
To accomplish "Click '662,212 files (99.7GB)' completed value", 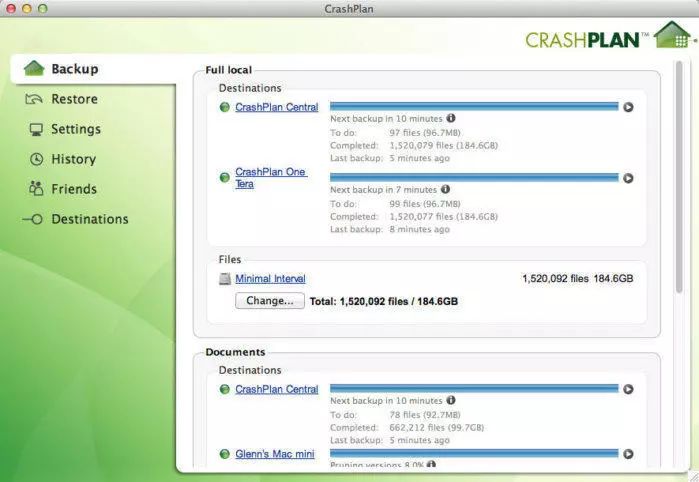I will [436, 428].
